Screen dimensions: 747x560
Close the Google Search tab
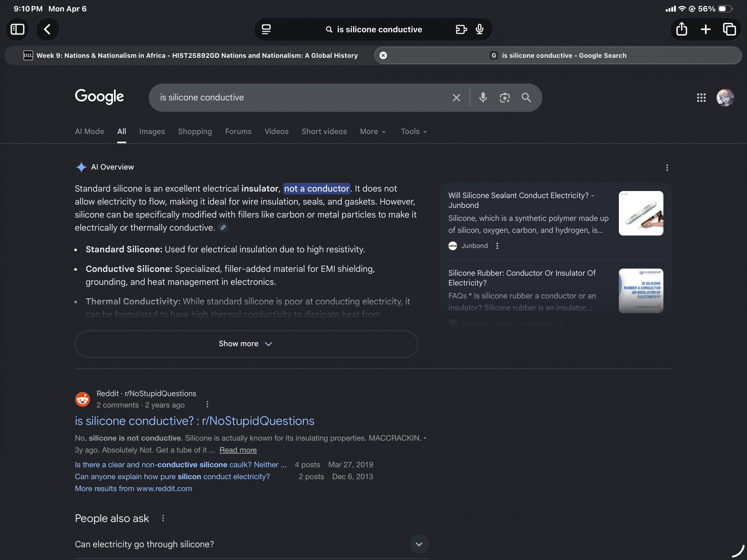tap(383, 55)
